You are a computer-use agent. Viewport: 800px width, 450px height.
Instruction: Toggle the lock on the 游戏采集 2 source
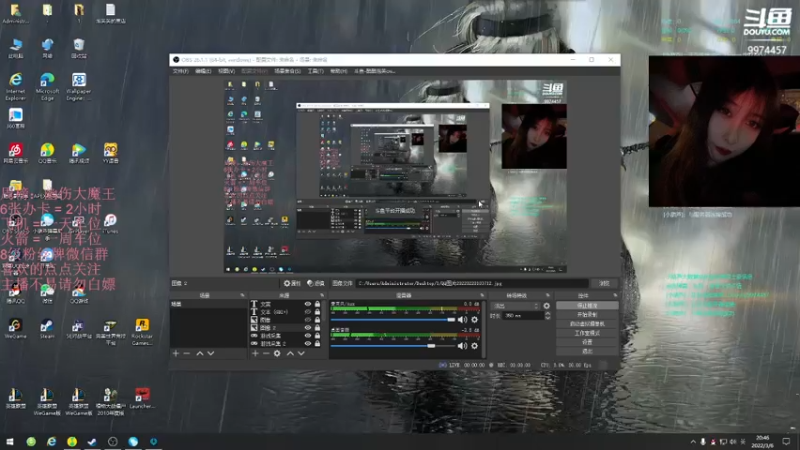[317, 343]
